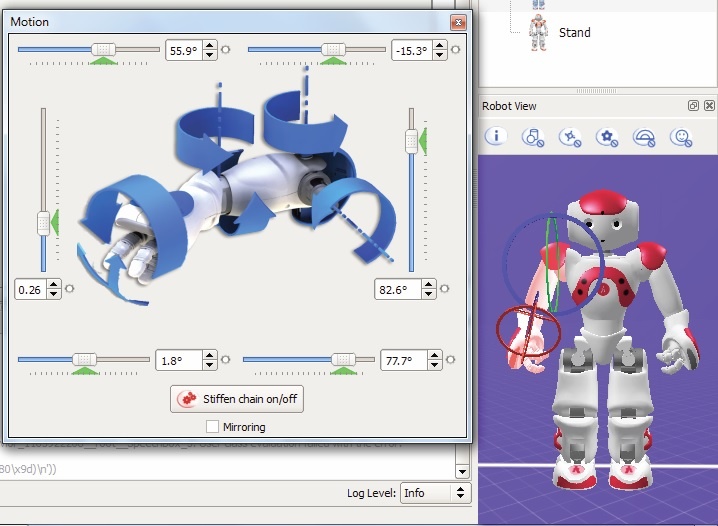Toggle the flower-shaped Robot View icon

tap(607, 136)
